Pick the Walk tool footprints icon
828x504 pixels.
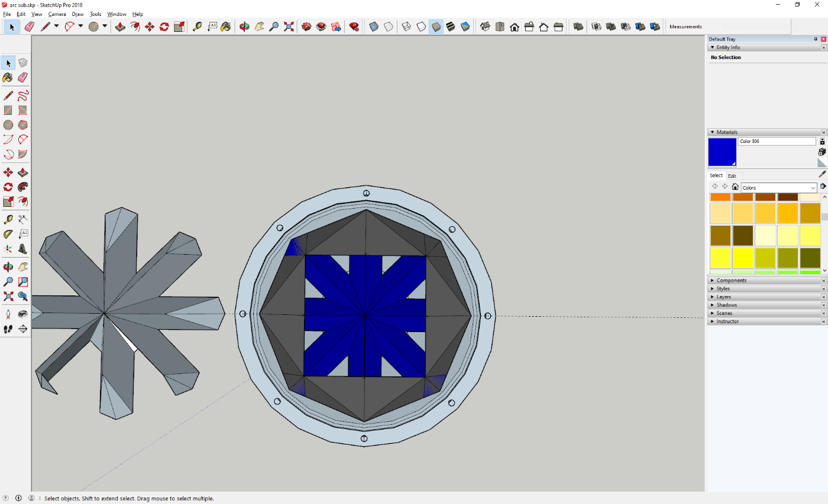(8, 329)
